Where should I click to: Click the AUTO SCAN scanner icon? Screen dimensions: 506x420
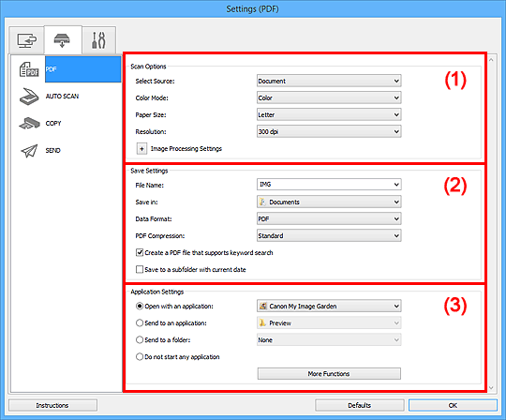point(29,97)
